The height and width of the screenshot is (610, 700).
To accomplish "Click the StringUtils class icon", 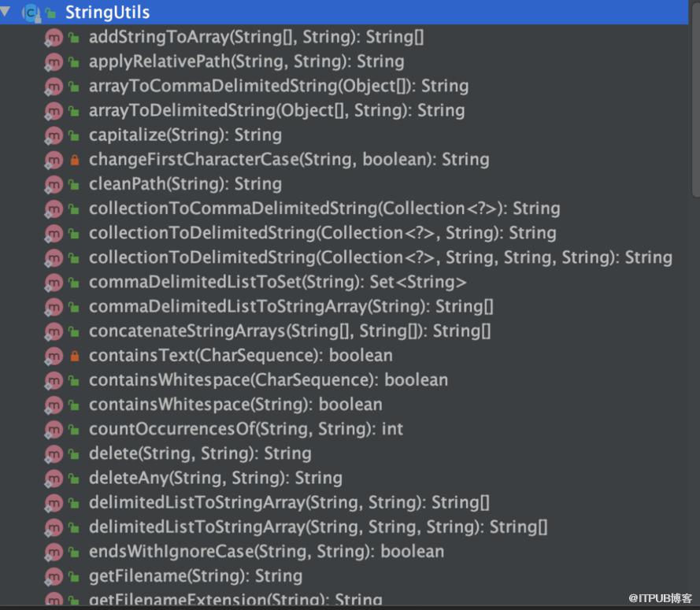I will (x=31, y=13).
